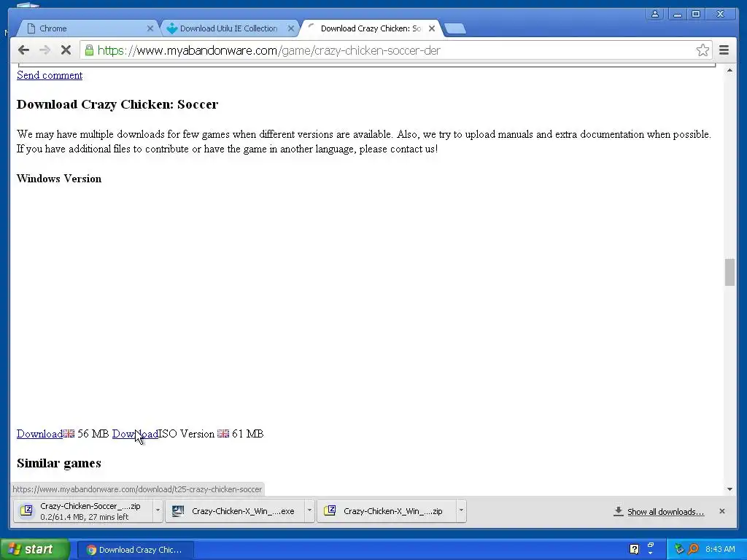Bookmark this page with the star icon

pos(703,50)
